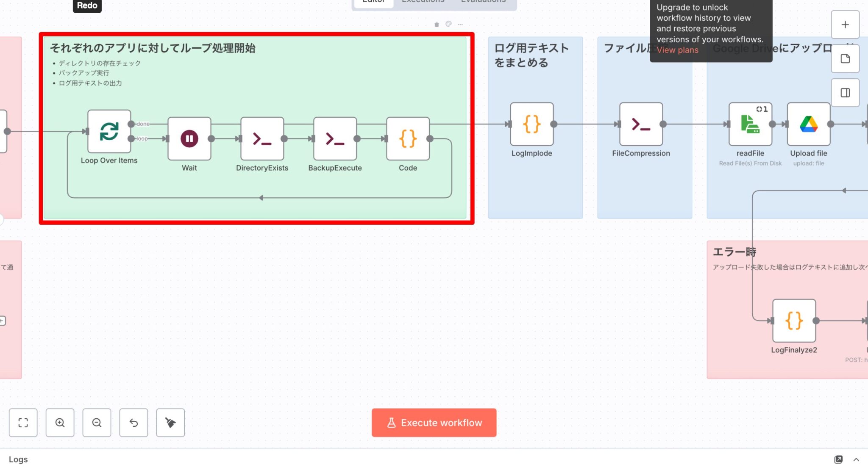Select the BackupExecute terminal node
868x467 pixels.
point(335,138)
